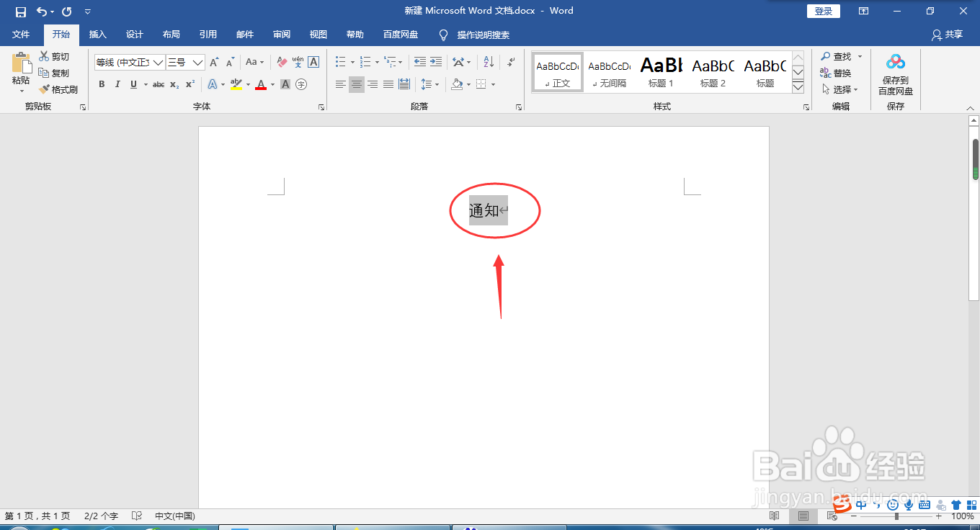Image resolution: width=980 pixels, height=530 pixels.
Task: Open Replace 替换 dialog
Action: [836, 73]
